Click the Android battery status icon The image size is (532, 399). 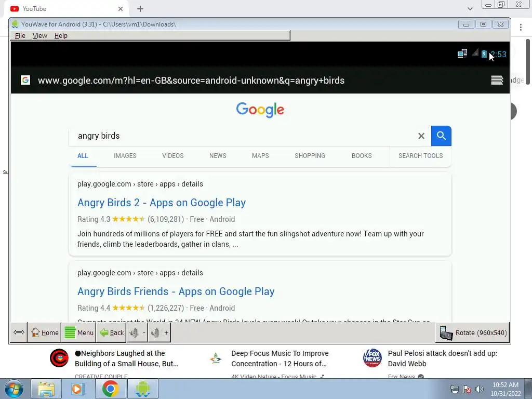click(x=484, y=54)
